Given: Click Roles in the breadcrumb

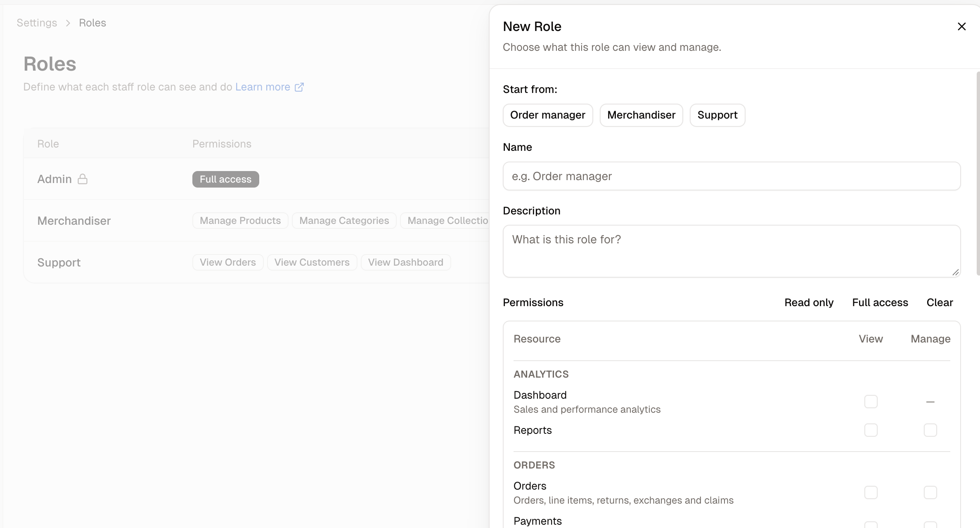Looking at the screenshot, I should click(92, 23).
